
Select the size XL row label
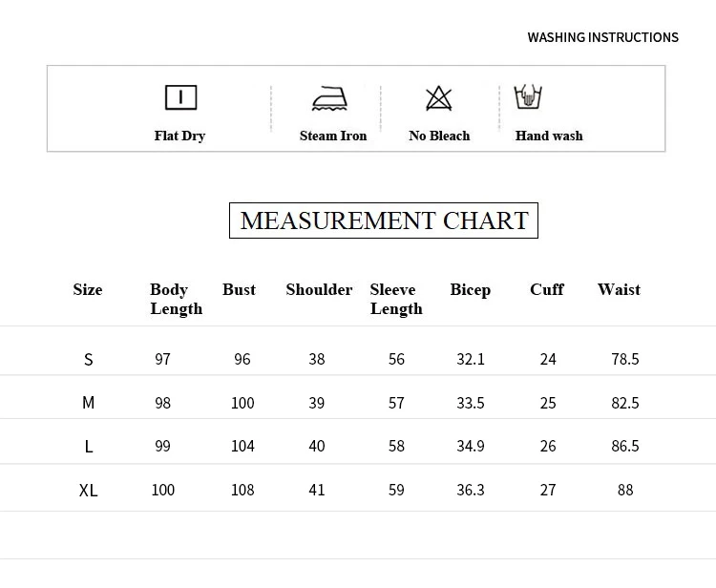click(88, 491)
